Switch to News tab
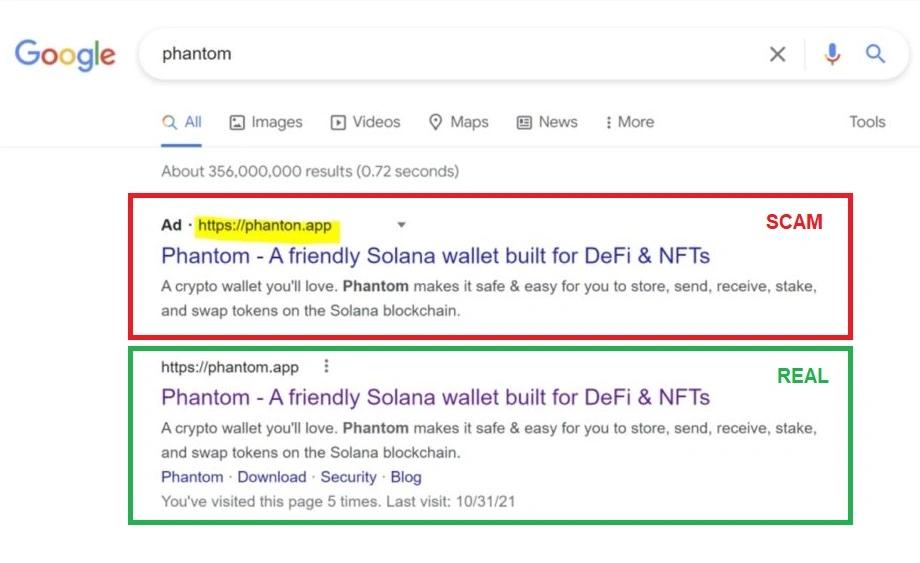The image size is (920, 563). tap(547, 122)
